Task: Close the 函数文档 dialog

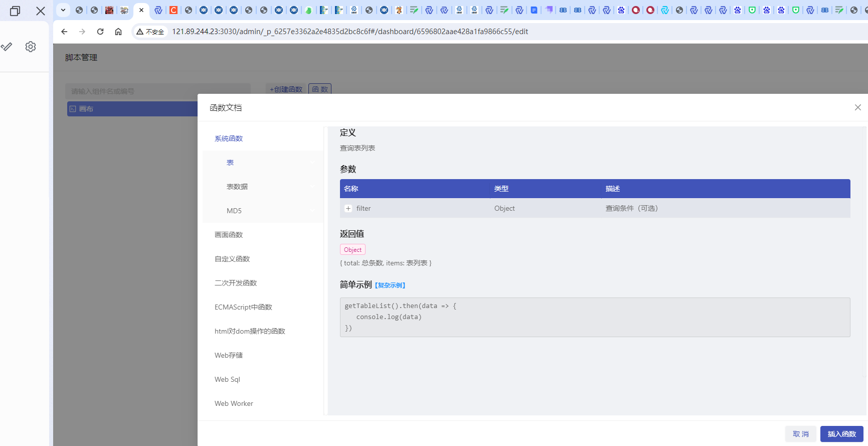Action: tap(858, 107)
